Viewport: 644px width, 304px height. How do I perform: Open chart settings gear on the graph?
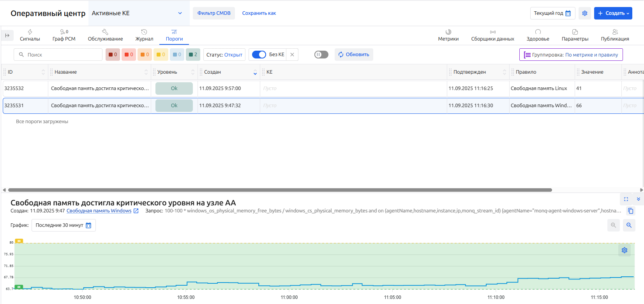point(624,250)
